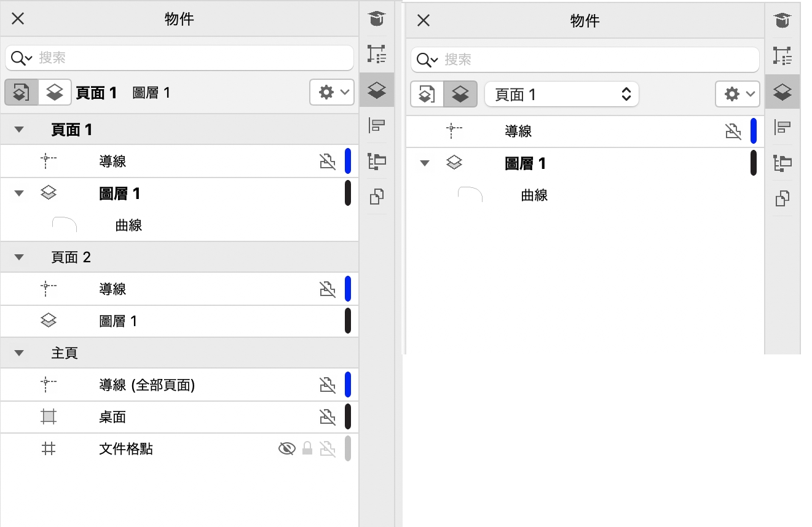Open gear options menu in left panel

point(332,93)
